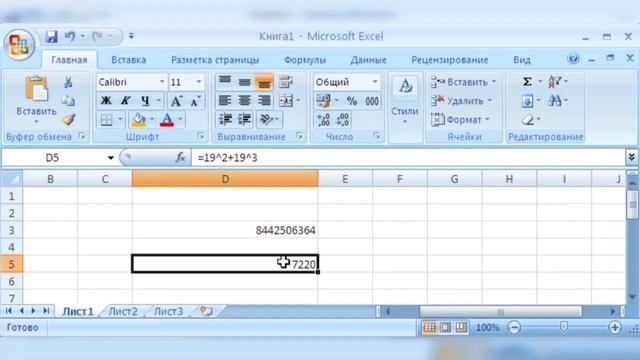
Task: Redo the last undone action
Action: coord(97,37)
